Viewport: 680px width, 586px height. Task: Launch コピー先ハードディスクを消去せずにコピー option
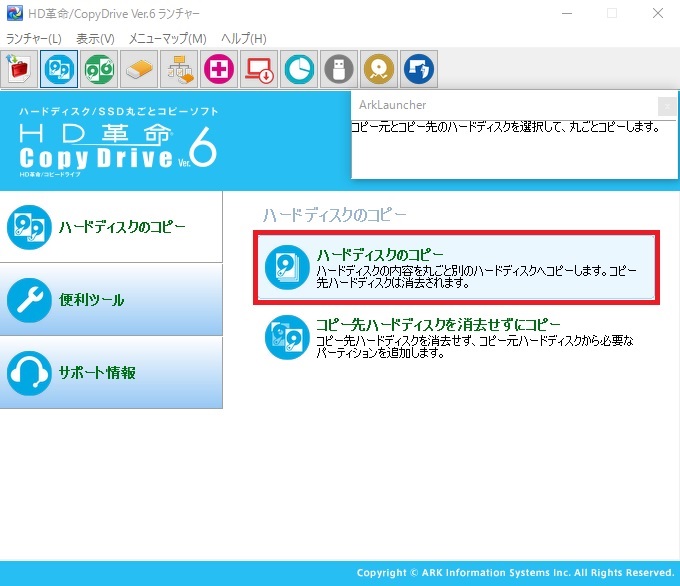point(453,337)
